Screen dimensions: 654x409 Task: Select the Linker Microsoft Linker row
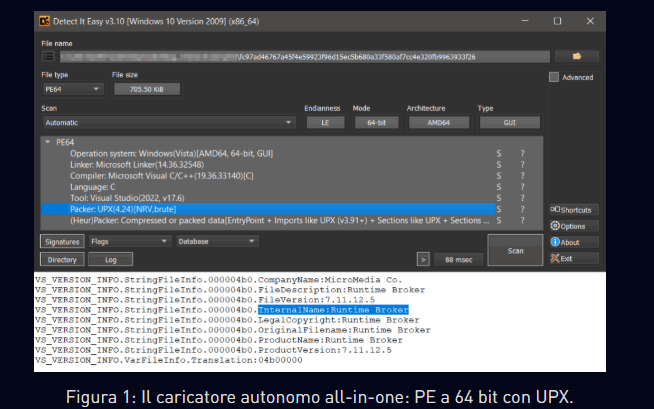(x=268, y=165)
